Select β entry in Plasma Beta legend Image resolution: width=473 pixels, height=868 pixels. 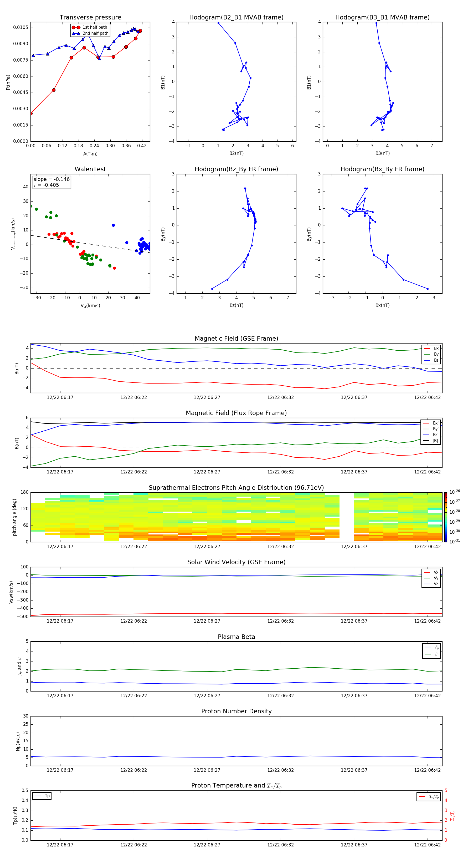click(x=431, y=654)
